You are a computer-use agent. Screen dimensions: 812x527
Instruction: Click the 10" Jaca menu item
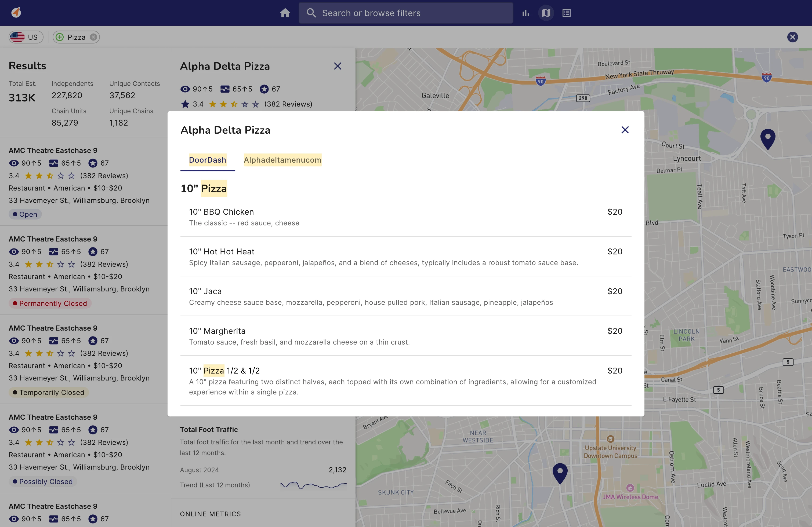406,296
